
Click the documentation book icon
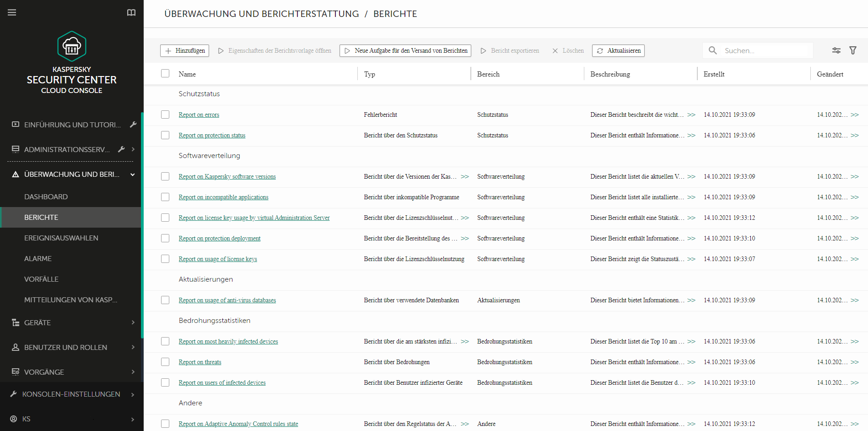coord(131,12)
